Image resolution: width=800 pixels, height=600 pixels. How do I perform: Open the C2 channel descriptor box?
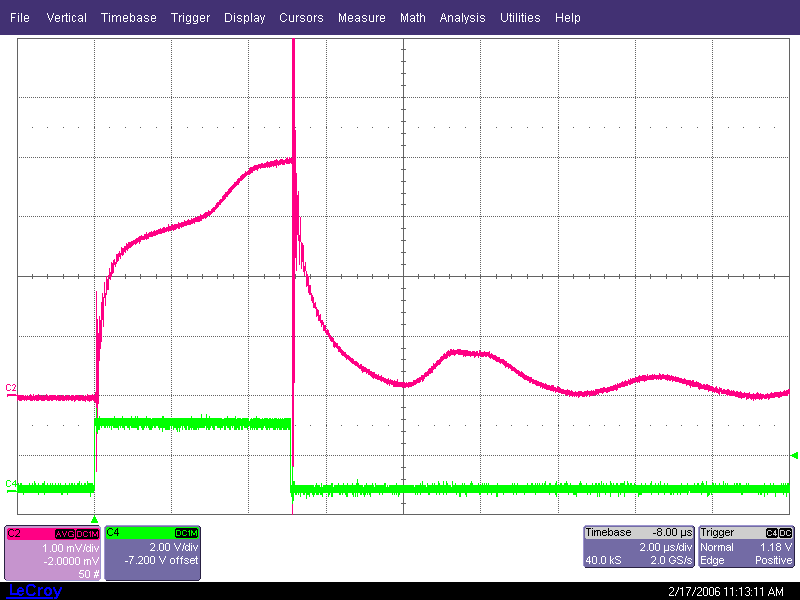tap(53, 553)
